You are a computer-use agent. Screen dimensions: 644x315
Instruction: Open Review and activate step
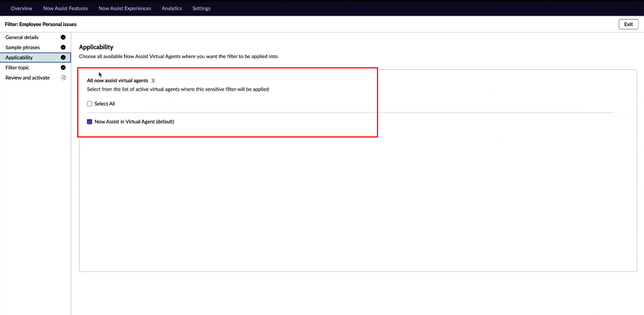pos(35,78)
